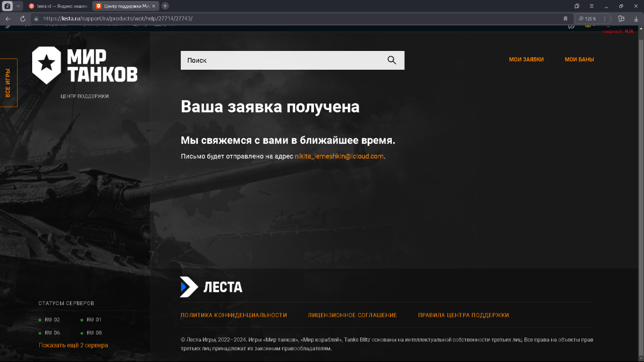Viewport: 644px width, 362px height.
Task: Select the Центр поддержки tab
Action: [126, 6]
